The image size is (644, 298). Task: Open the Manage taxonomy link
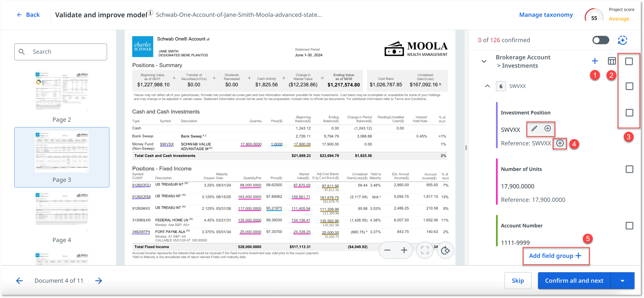coord(546,15)
